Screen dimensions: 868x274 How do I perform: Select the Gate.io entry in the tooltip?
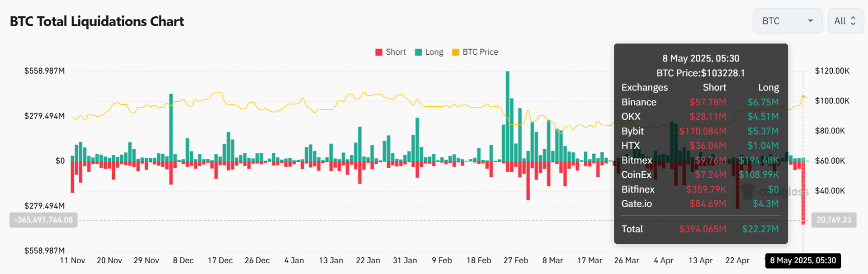[x=637, y=204]
